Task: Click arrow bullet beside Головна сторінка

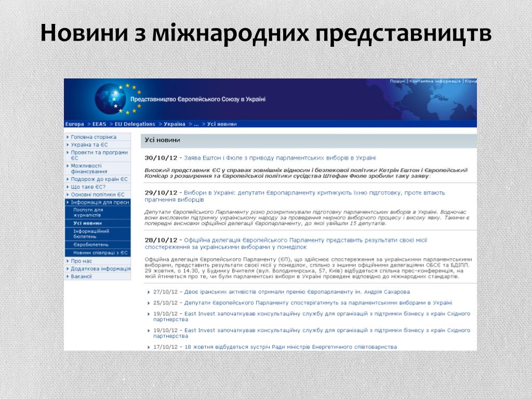Action: tap(68, 137)
